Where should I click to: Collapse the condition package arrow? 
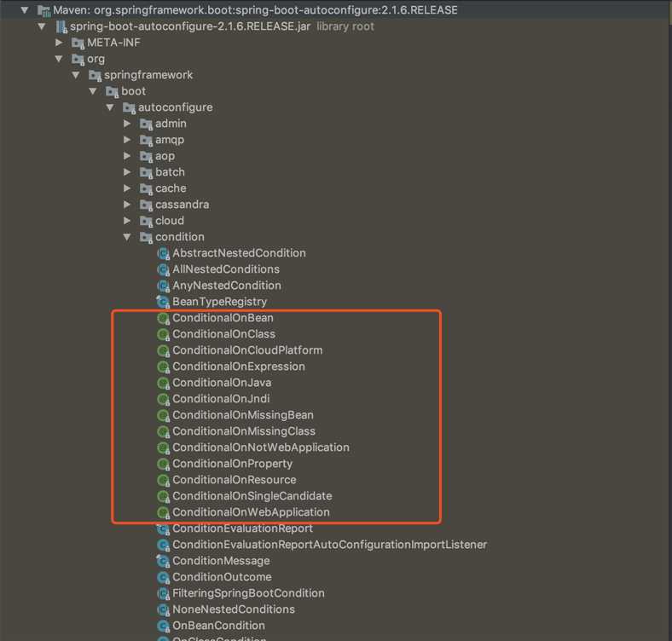pos(127,236)
